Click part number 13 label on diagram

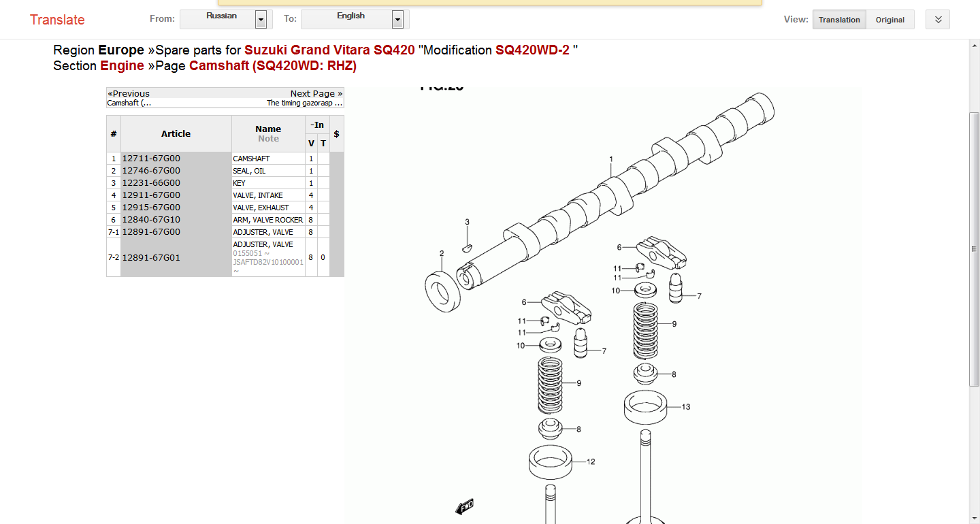click(686, 407)
